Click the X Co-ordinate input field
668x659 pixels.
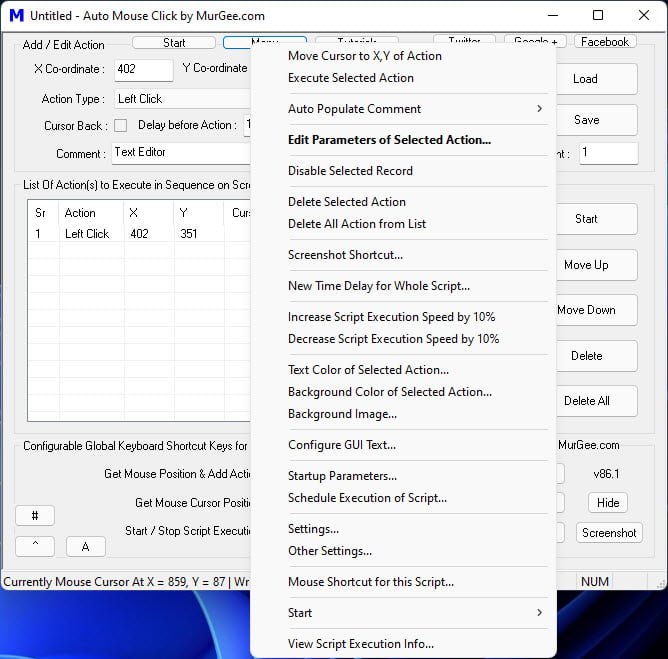[x=144, y=69]
